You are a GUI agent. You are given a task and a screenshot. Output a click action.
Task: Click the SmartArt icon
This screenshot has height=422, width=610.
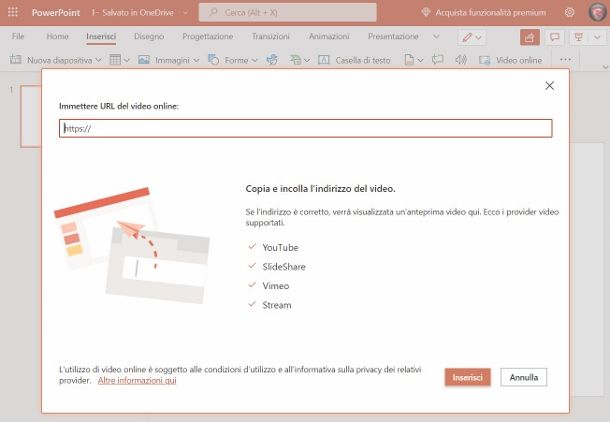click(x=295, y=60)
